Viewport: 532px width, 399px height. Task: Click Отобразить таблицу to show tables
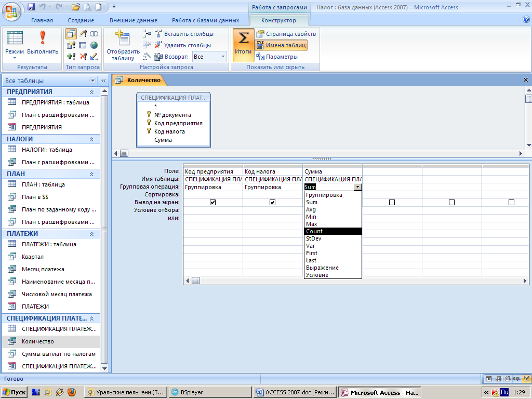(123, 46)
